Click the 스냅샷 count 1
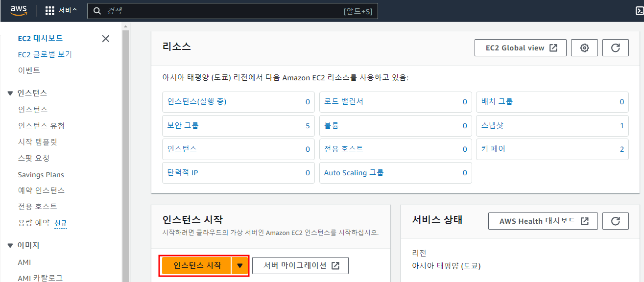Screen dimensions: 644x282 (x=622, y=126)
